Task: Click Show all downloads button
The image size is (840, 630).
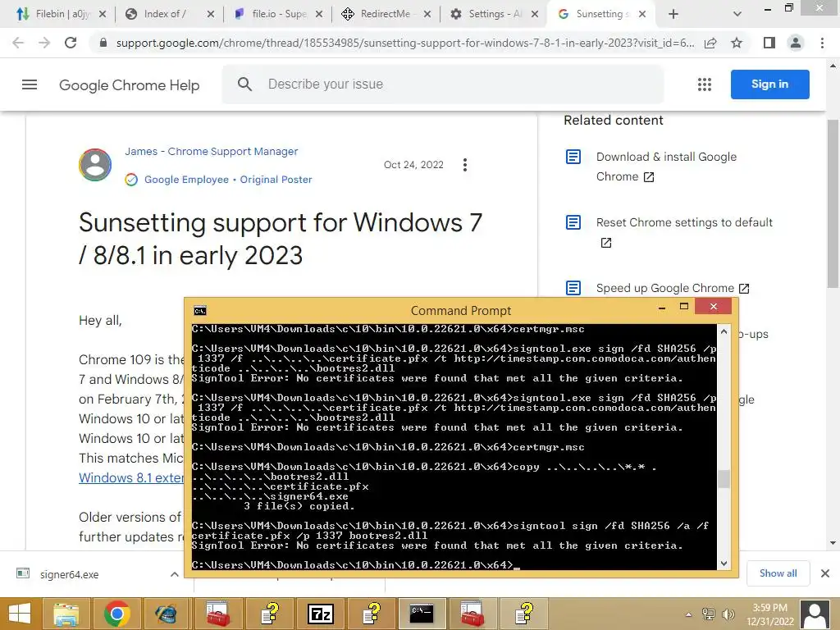Action: [778, 573]
